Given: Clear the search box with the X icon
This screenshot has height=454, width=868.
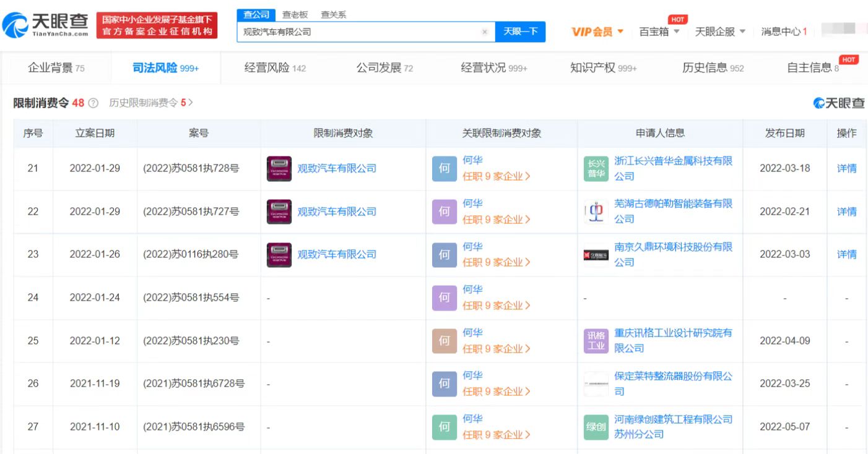Looking at the screenshot, I should (x=485, y=32).
